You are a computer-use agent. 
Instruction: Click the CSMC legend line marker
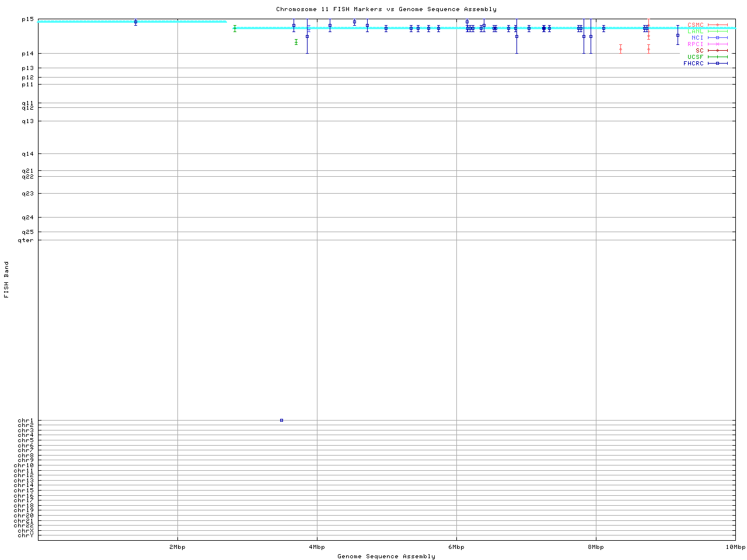coord(717,25)
